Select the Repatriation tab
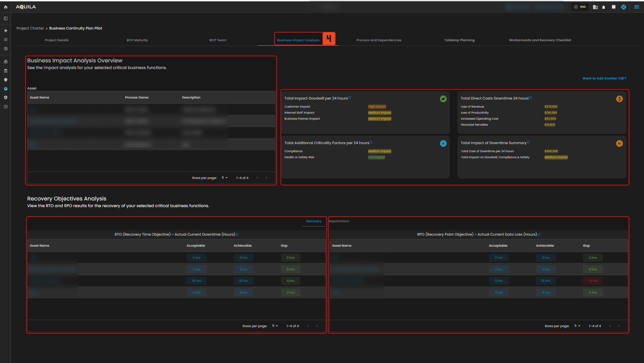Screen dimensions: 644x363 339,221
